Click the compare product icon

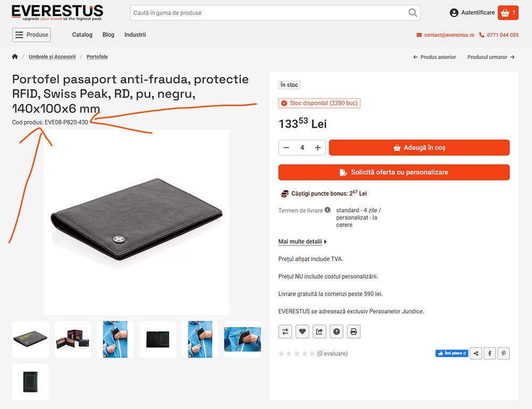click(286, 331)
